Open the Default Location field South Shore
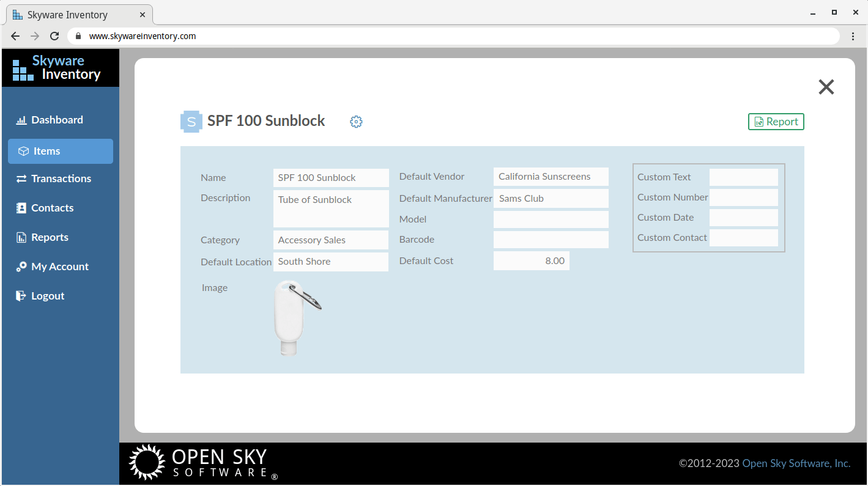 (x=330, y=262)
